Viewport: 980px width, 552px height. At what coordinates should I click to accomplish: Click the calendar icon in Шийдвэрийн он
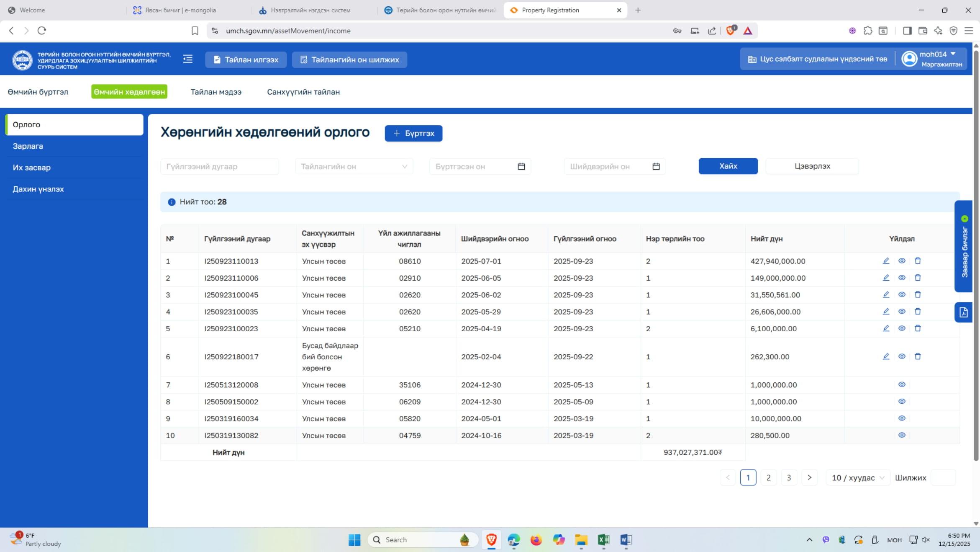pyautogui.click(x=656, y=167)
